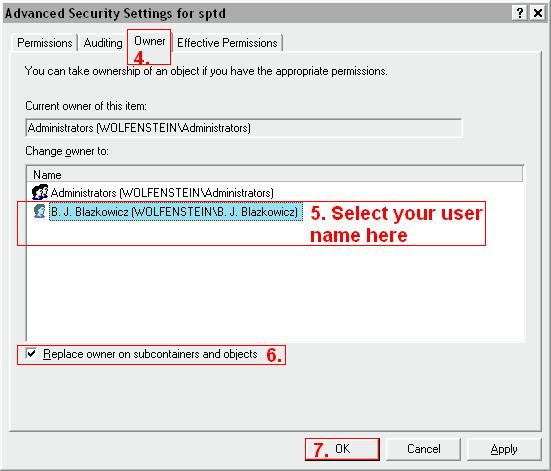The width and height of the screenshot is (551, 471).
Task: Click the Apply button
Action: pyautogui.click(x=504, y=449)
